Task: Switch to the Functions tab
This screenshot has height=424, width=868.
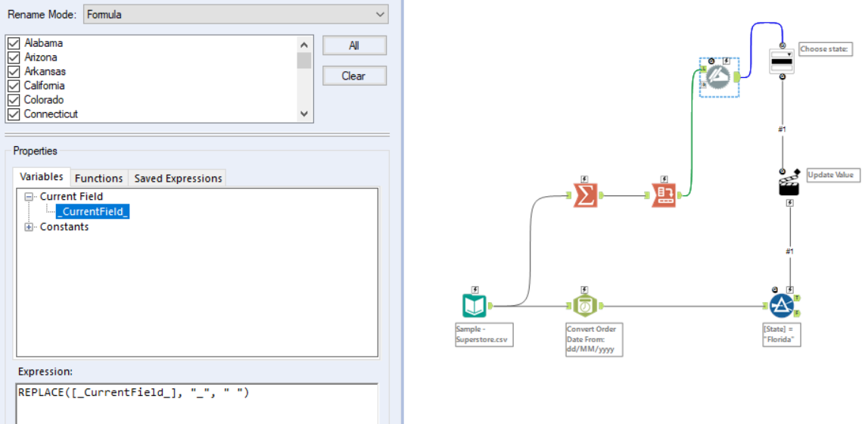Action: (99, 178)
